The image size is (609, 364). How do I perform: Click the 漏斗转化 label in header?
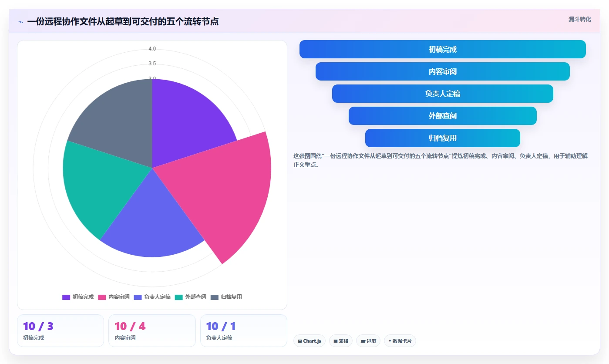click(x=579, y=20)
